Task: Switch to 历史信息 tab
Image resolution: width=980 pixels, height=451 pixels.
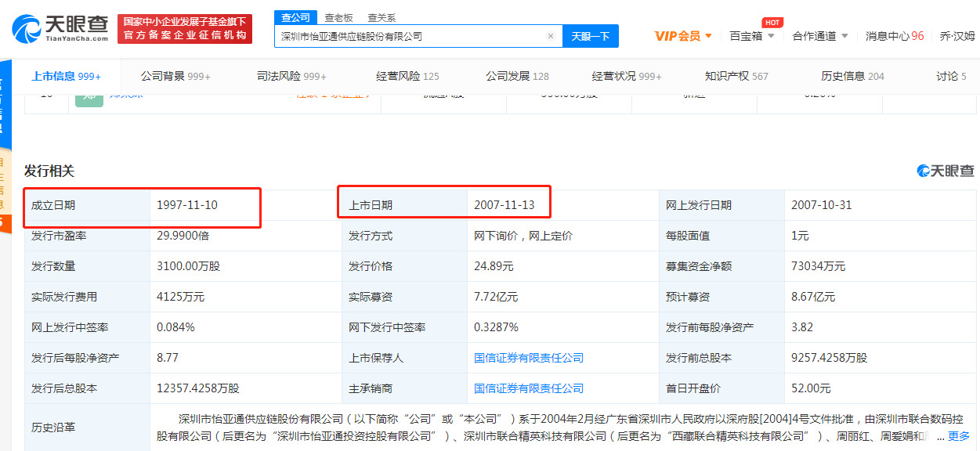Action: [x=852, y=76]
